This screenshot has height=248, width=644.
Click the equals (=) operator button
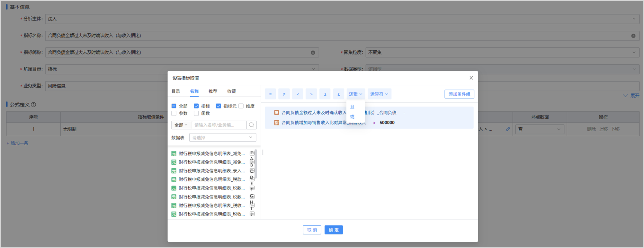tap(270, 94)
